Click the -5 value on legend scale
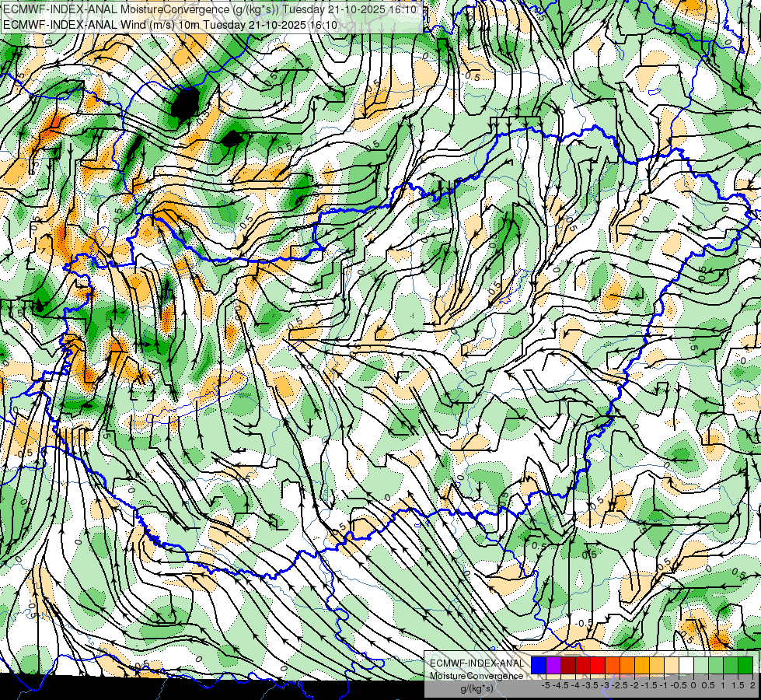Screen dimensions: 761x700 coord(546,685)
